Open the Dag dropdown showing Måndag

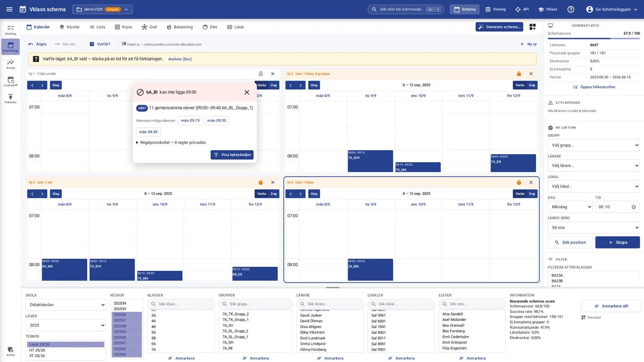click(570, 207)
